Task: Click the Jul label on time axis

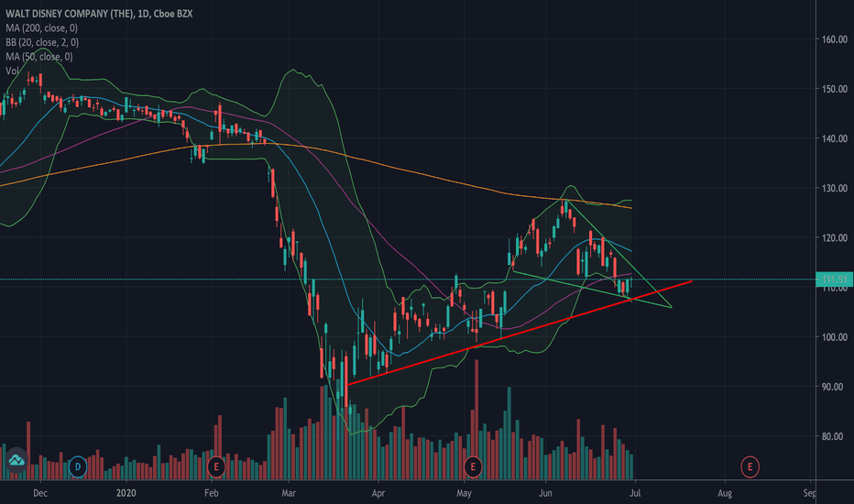Action: point(635,493)
